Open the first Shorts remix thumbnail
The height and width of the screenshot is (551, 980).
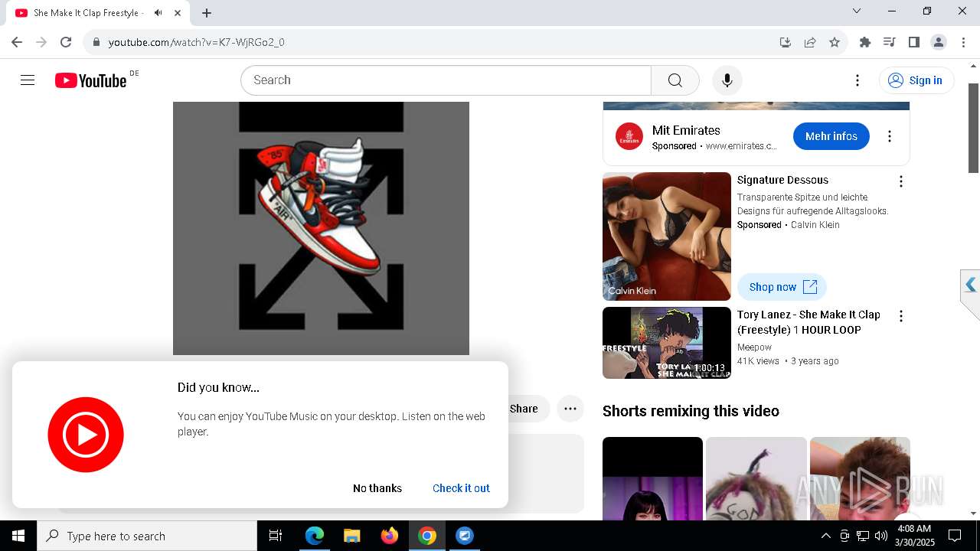click(652, 478)
